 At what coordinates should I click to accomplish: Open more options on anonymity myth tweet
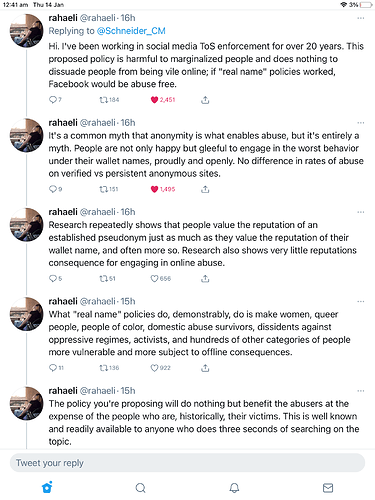pos(361,123)
